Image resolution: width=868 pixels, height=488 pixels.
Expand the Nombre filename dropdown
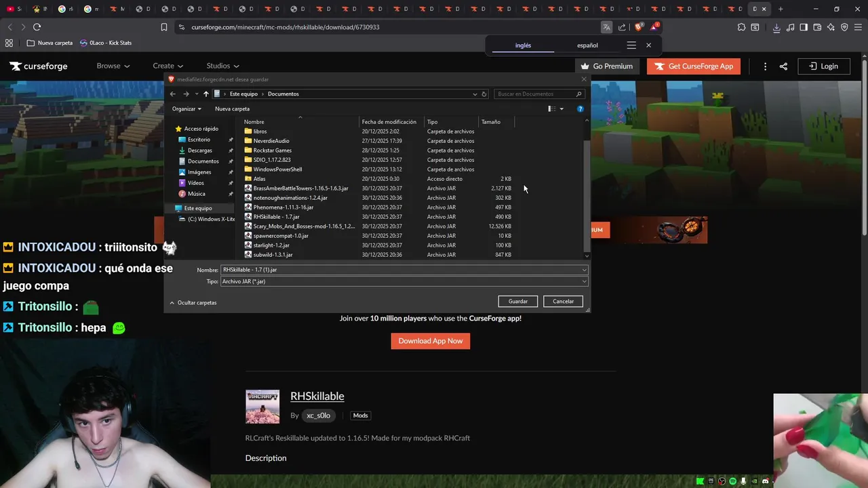point(584,270)
